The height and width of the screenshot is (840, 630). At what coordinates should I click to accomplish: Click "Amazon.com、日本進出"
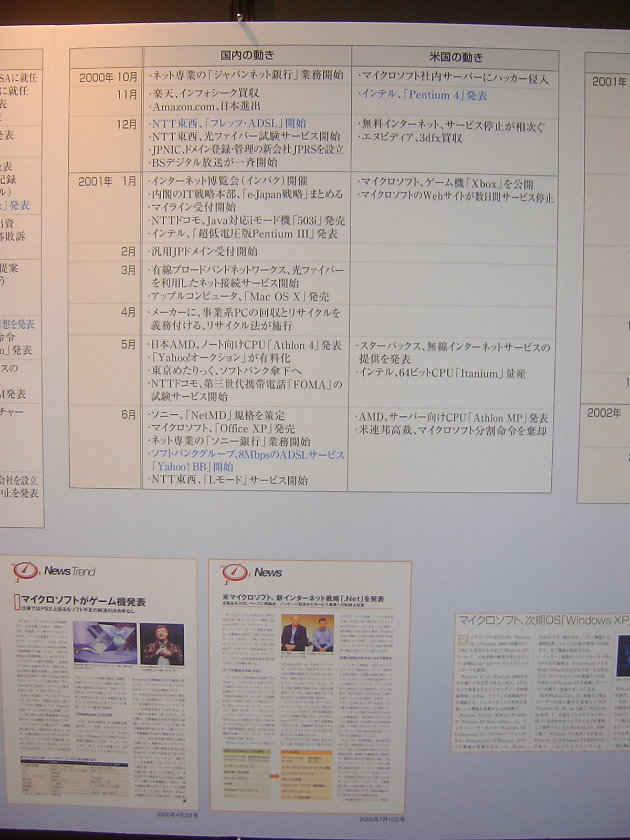[205, 107]
